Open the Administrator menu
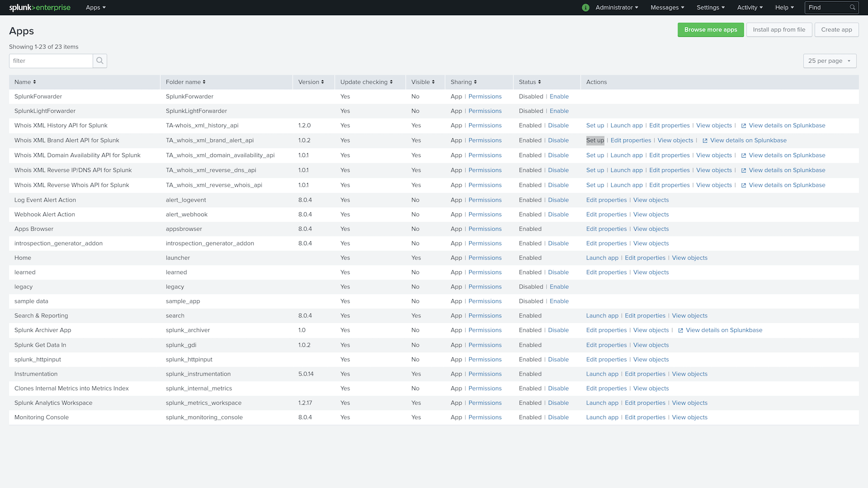Viewport: 868px width, 488px height. tap(617, 8)
